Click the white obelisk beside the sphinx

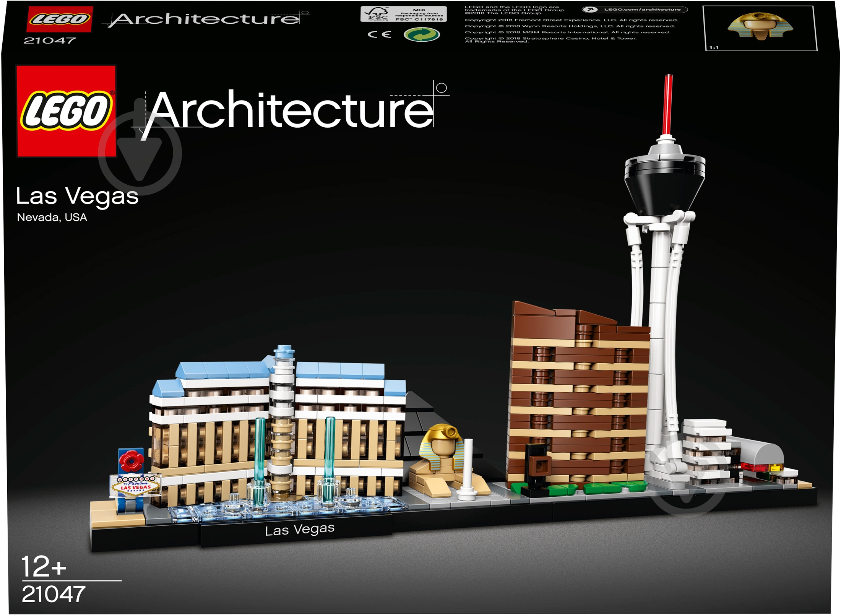pos(468,470)
